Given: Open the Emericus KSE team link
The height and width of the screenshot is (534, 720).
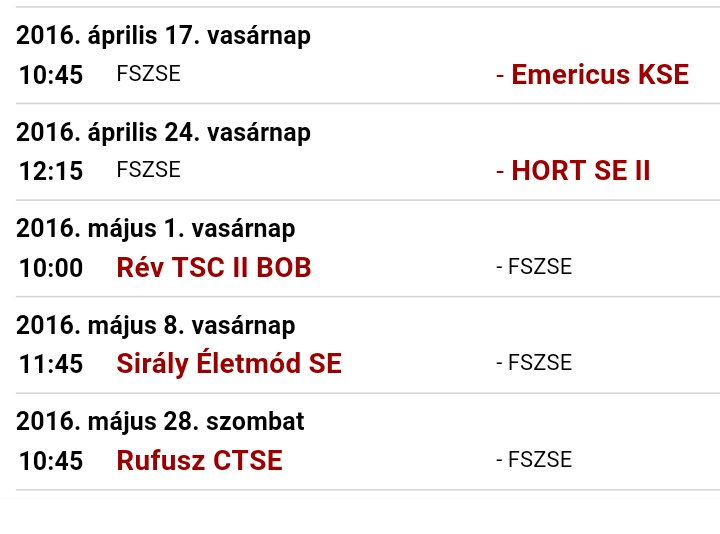Looking at the screenshot, I should pos(599,75).
